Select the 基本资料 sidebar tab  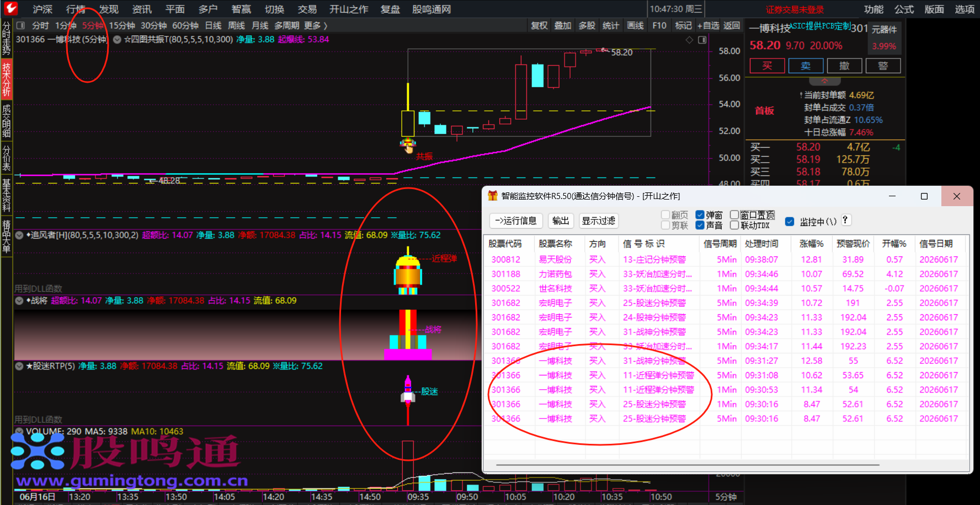[x=6, y=196]
